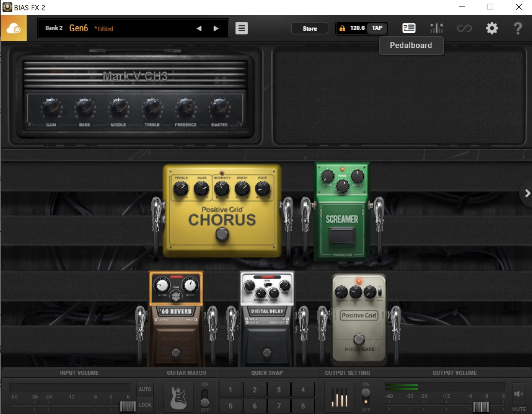
Task: Open the settings gear icon
Action: [492, 28]
